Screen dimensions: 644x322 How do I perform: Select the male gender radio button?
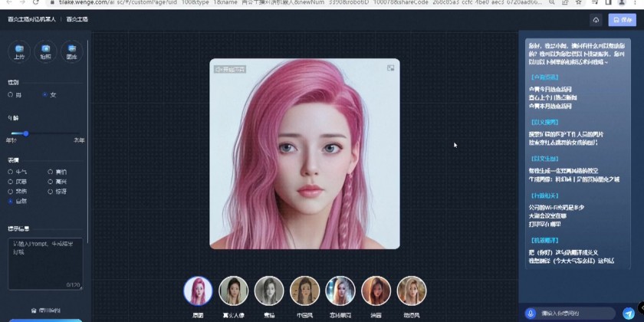(11, 95)
